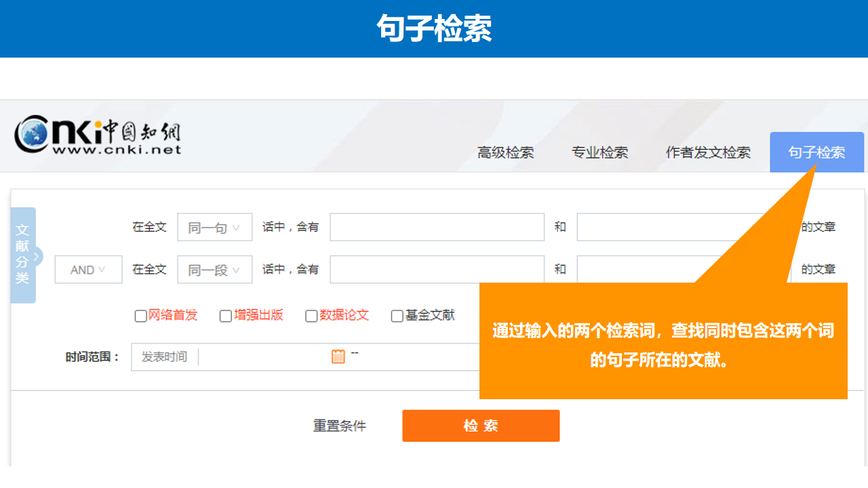This screenshot has width=868, height=488.
Task: Click first keyword field in 同一段 row
Action: tap(437, 270)
